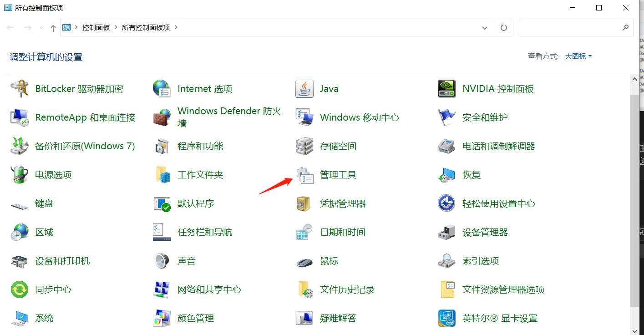Open the Windows Defender 防火墙 brick wall icon
Screen dimensions: 644x335
(162, 117)
